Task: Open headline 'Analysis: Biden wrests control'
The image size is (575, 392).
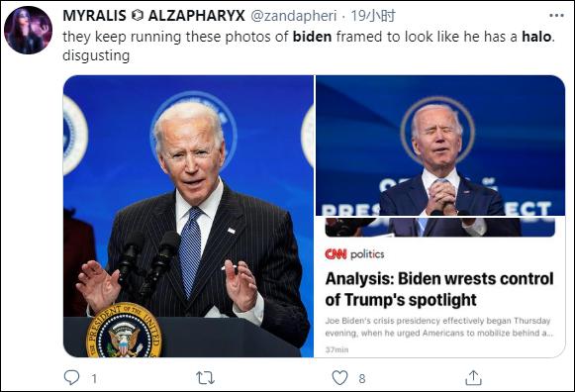Action: (439, 289)
